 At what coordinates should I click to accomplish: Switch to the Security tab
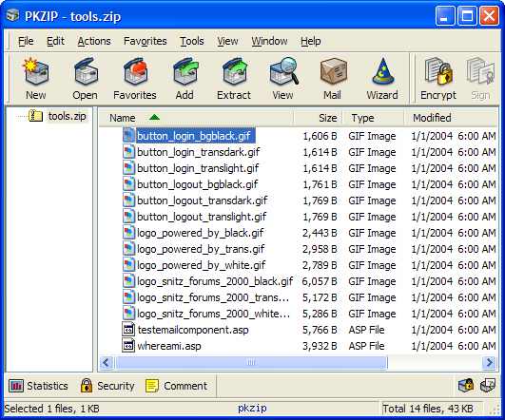[107, 386]
